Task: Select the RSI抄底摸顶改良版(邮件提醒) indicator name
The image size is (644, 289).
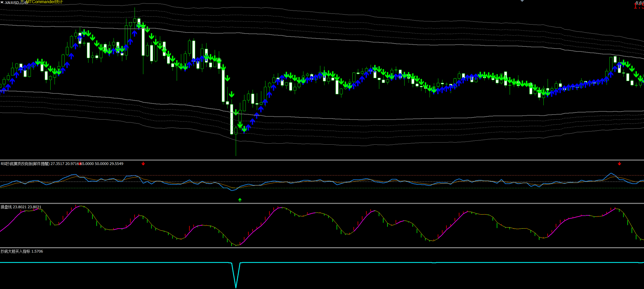Action: pos(25,164)
